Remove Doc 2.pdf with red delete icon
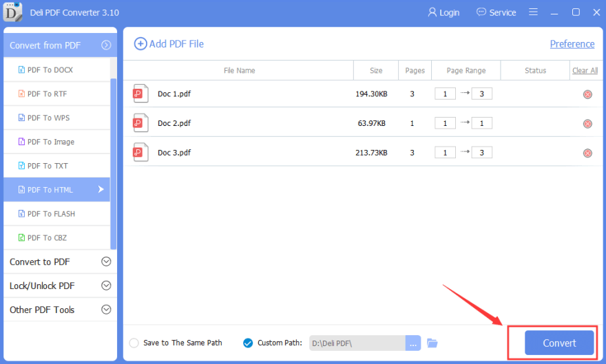The image size is (606, 364). point(587,124)
